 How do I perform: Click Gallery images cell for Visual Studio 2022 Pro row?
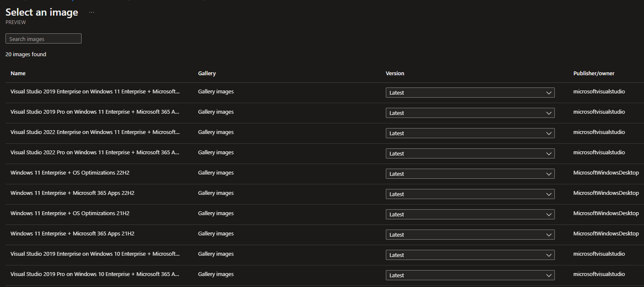(x=216, y=152)
